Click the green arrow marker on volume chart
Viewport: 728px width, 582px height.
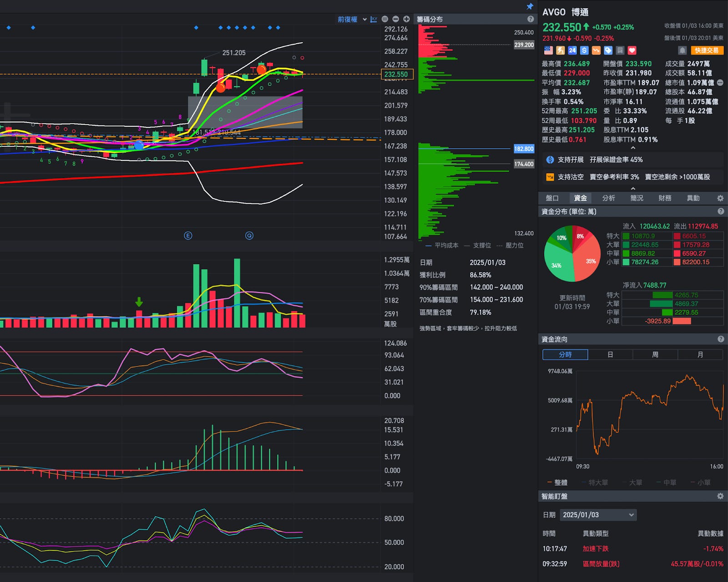pyautogui.click(x=139, y=302)
